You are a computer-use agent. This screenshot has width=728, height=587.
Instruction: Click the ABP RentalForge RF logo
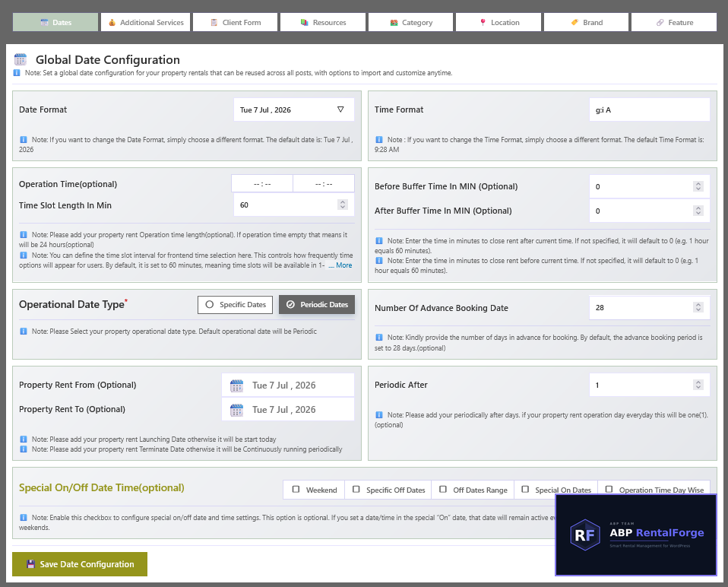(x=585, y=535)
